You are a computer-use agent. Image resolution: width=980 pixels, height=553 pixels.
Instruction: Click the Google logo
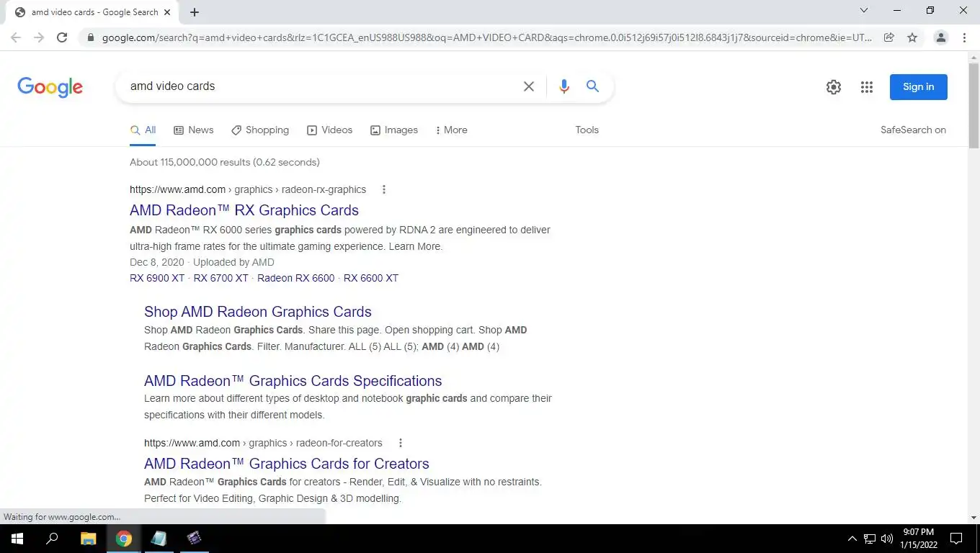(x=50, y=87)
